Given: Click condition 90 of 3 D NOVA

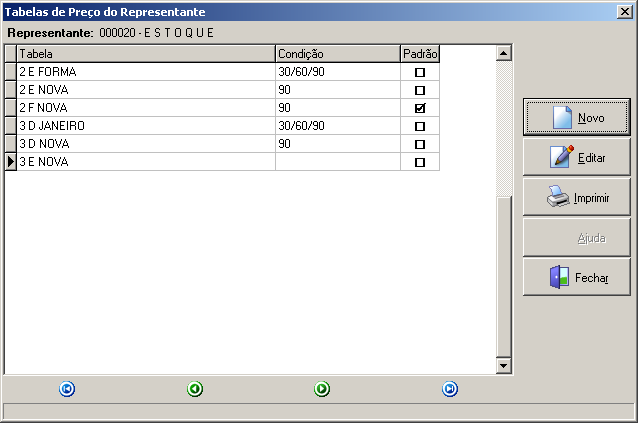Looking at the screenshot, I should (x=338, y=144).
